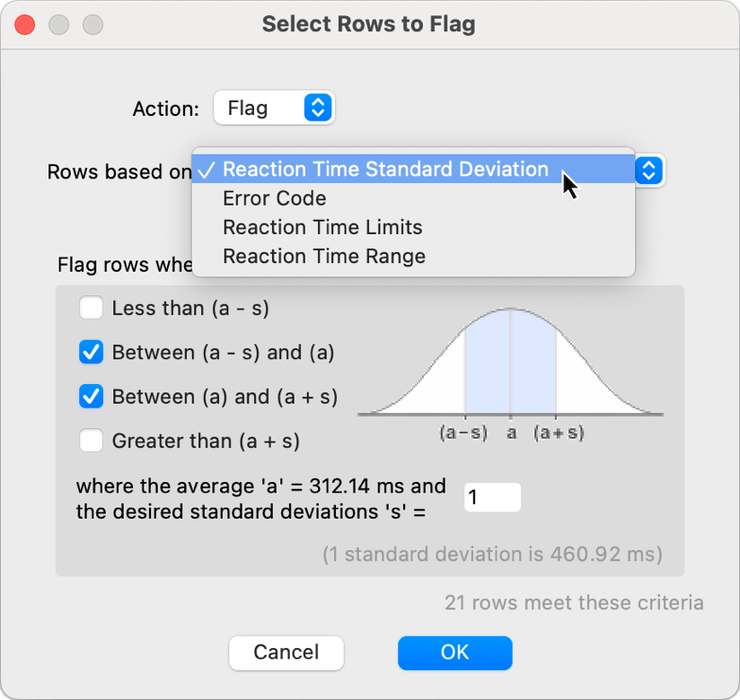The width and height of the screenshot is (740, 700).
Task: Enable the Greater than (a + s) checkbox
Action: (x=91, y=441)
